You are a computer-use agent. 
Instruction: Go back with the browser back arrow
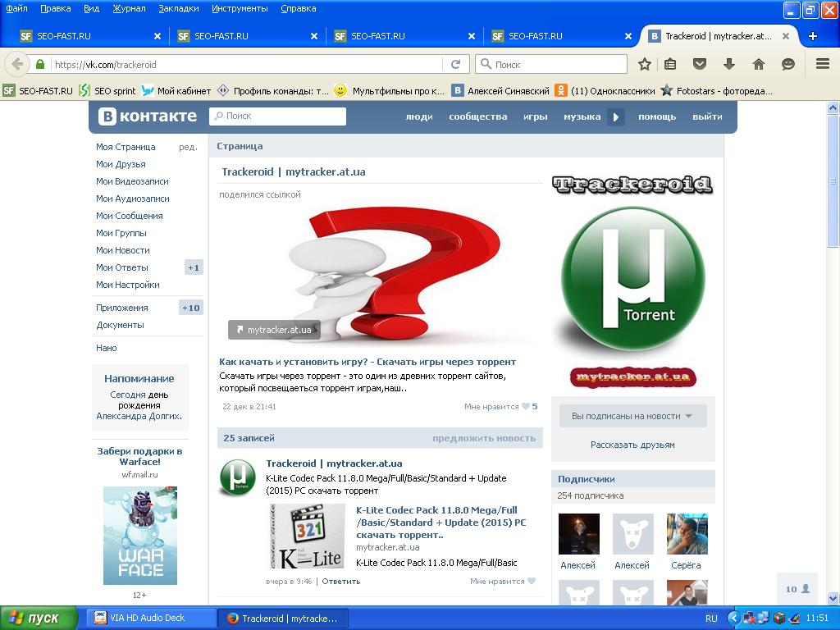click(x=17, y=64)
